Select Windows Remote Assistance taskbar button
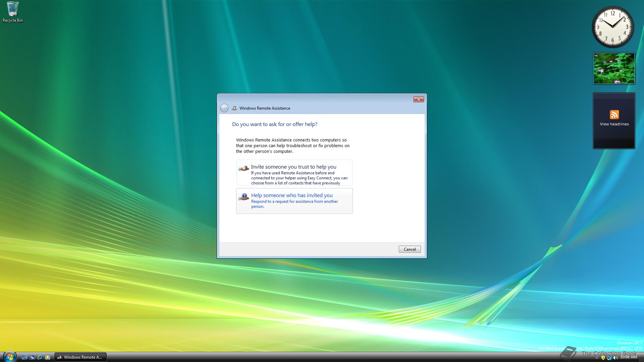 click(80, 357)
